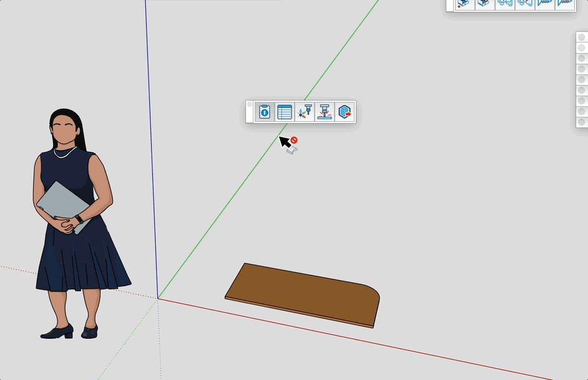Open the parts list table icon
Viewport: 588px width, 380px height.
coord(285,112)
